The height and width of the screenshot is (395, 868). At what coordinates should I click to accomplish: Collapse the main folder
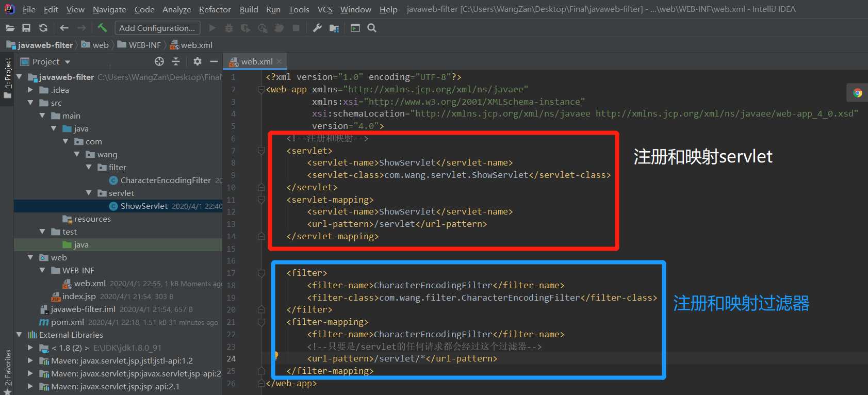(x=42, y=116)
